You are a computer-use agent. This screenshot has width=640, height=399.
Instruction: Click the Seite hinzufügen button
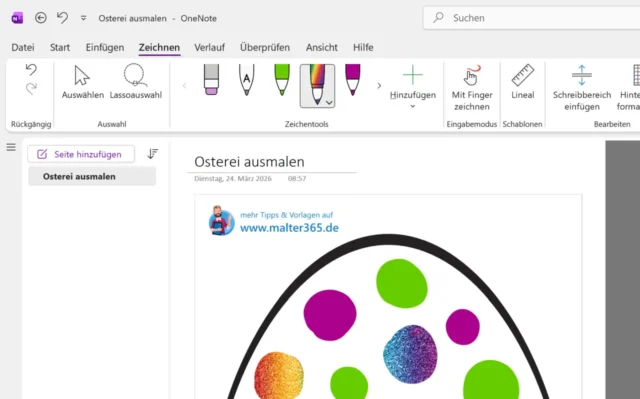[81, 154]
